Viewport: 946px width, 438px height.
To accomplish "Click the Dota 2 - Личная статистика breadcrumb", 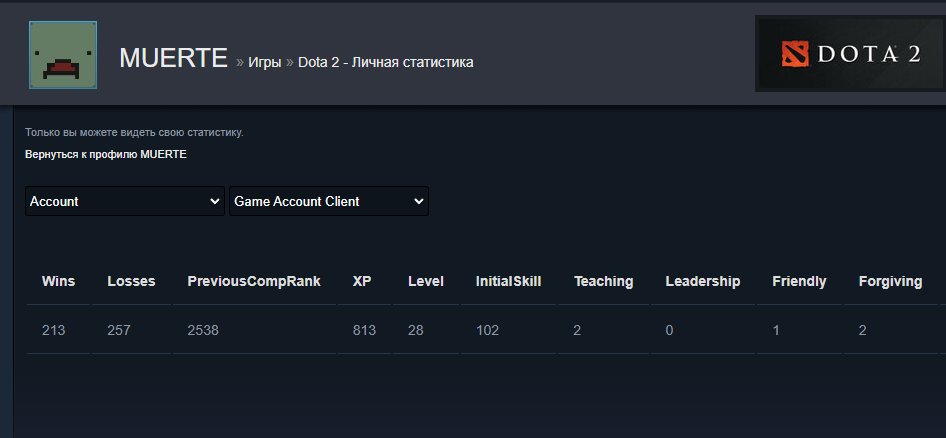I will [386, 62].
